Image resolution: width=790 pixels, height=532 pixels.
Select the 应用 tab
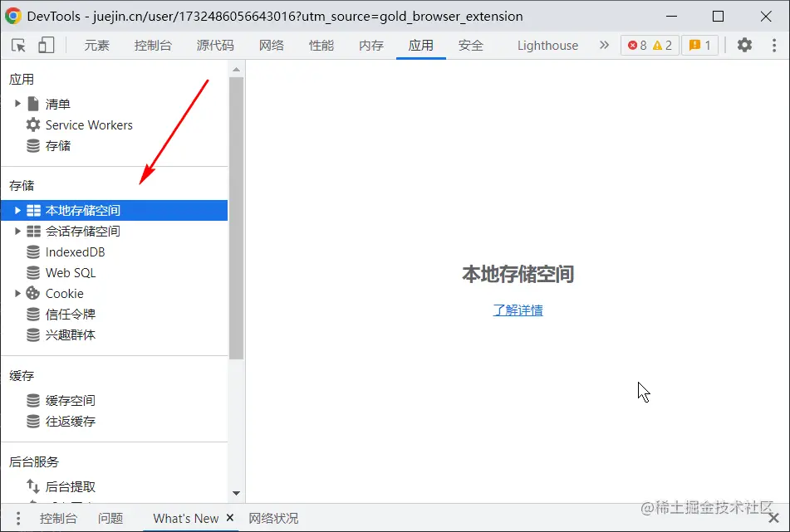coord(421,46)
